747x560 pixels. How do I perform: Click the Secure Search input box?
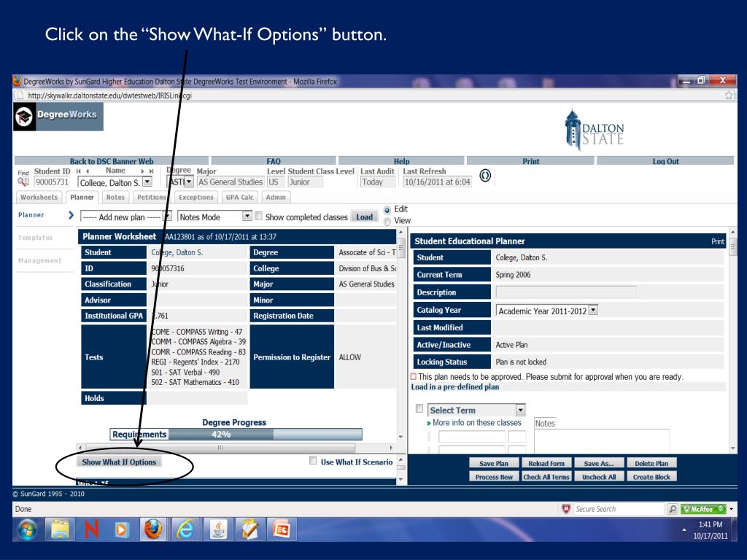(619, 509)
